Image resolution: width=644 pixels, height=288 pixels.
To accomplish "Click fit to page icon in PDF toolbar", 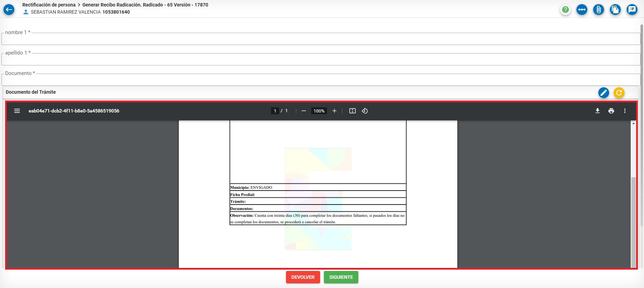I will (x=353, y=111).
